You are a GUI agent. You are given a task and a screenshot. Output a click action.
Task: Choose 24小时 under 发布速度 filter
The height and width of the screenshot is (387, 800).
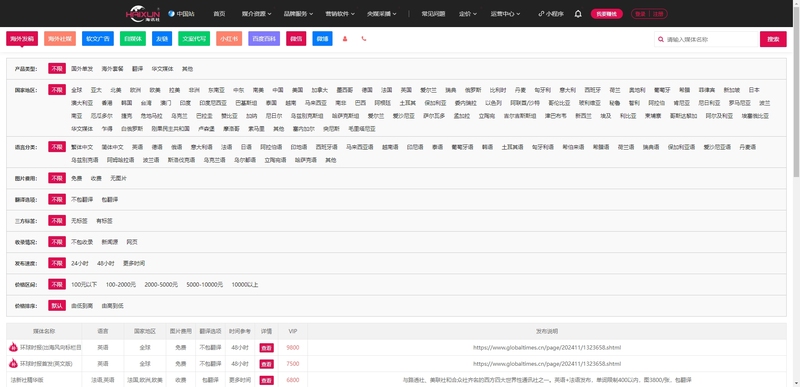tap(80, 263)
